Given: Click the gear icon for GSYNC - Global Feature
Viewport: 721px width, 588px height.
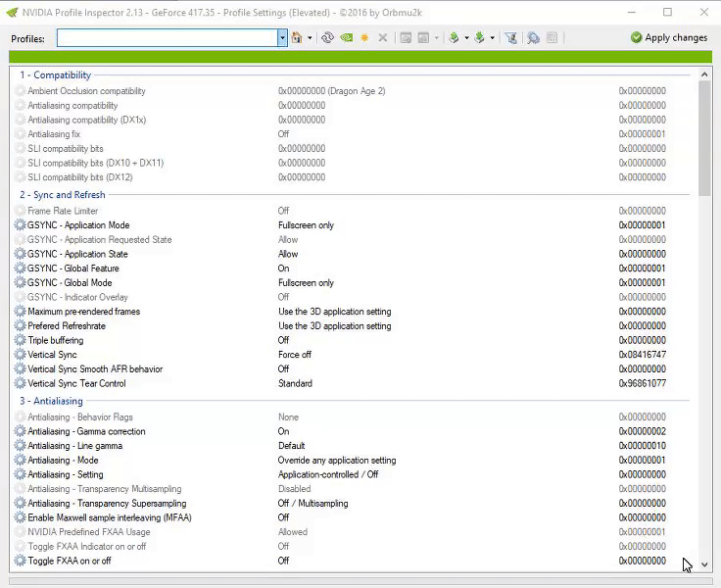Looking at the screenshot, I should [20, 269].
